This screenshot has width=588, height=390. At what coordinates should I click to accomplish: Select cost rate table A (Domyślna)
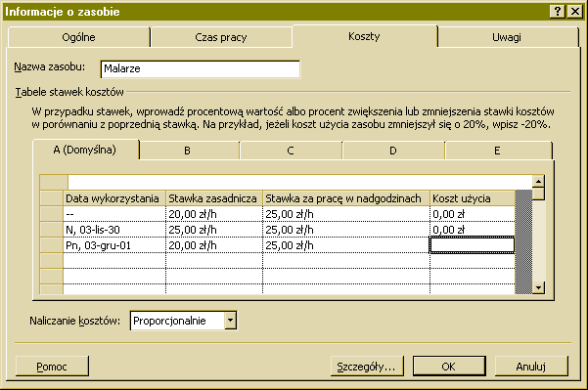pos(85,150)
